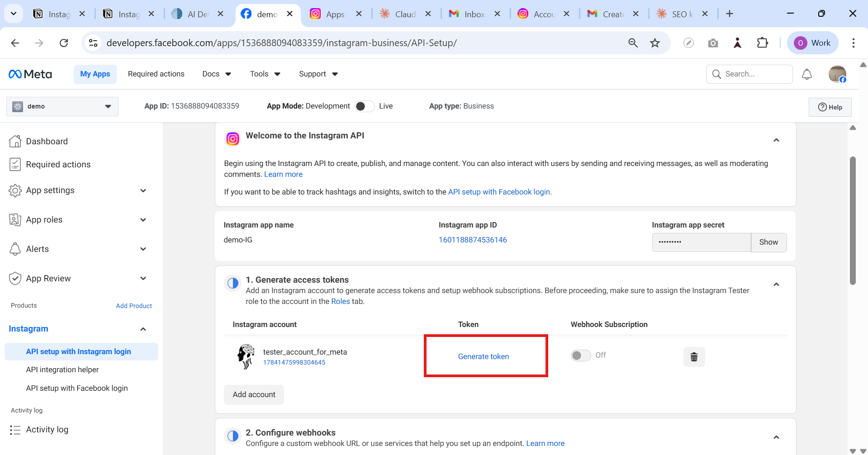
Task: Click Add Product link
Action: coord(134,306)
